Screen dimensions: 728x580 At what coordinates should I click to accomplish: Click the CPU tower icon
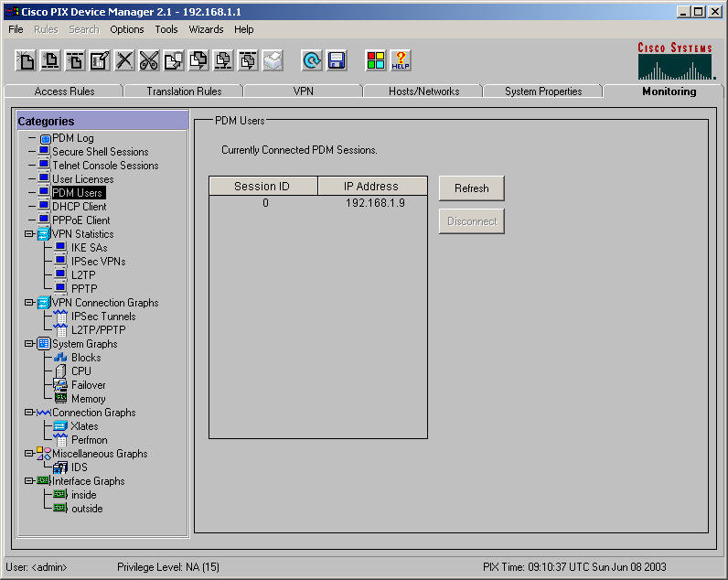pos(60,371)
